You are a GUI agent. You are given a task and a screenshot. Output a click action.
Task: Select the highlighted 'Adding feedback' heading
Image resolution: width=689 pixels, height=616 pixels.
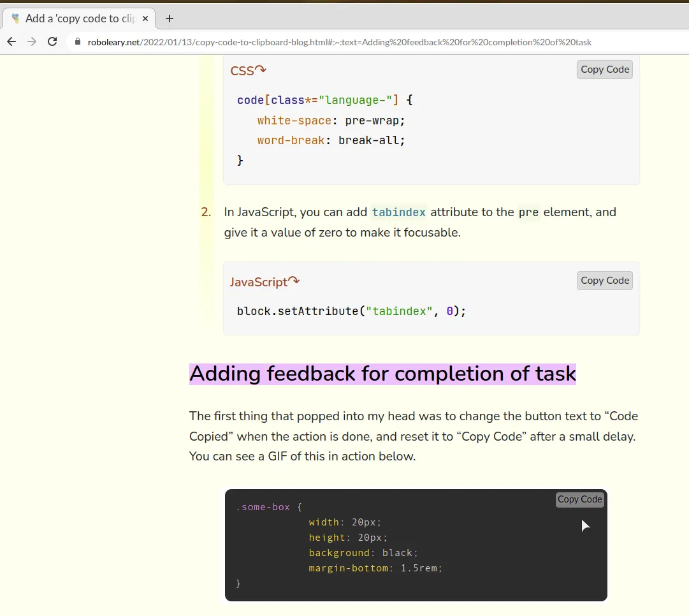(382, 374)
